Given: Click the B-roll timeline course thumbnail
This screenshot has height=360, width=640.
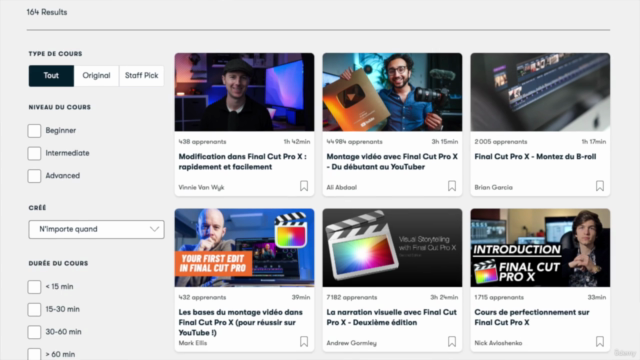Looking at the screenshot, I should (540, 92).
